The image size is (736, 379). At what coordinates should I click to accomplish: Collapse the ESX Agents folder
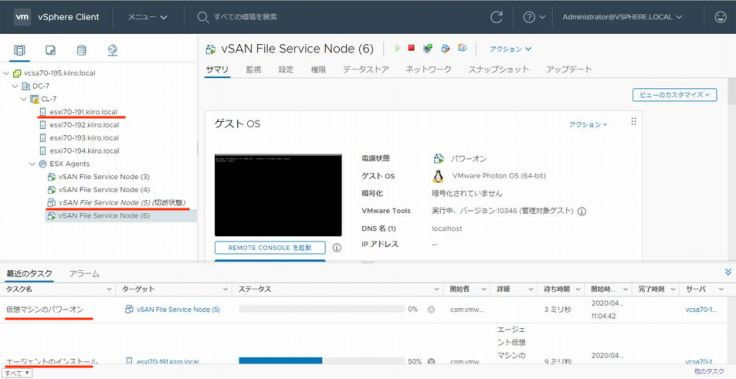click(x=32, y=164)
